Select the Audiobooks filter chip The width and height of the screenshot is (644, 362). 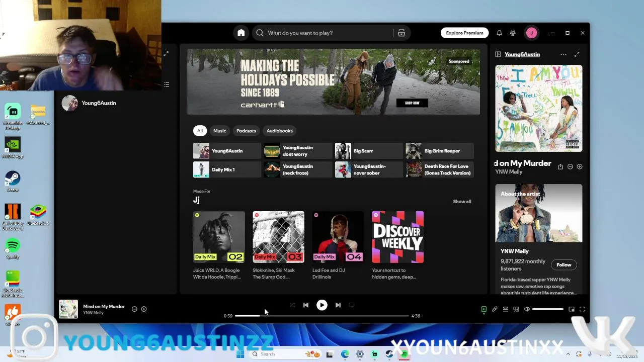[279, 131]
